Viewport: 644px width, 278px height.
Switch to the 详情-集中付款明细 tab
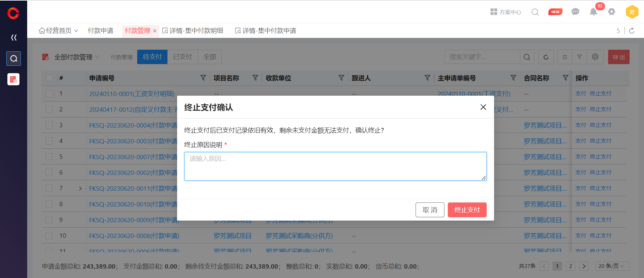pos(193,31)
